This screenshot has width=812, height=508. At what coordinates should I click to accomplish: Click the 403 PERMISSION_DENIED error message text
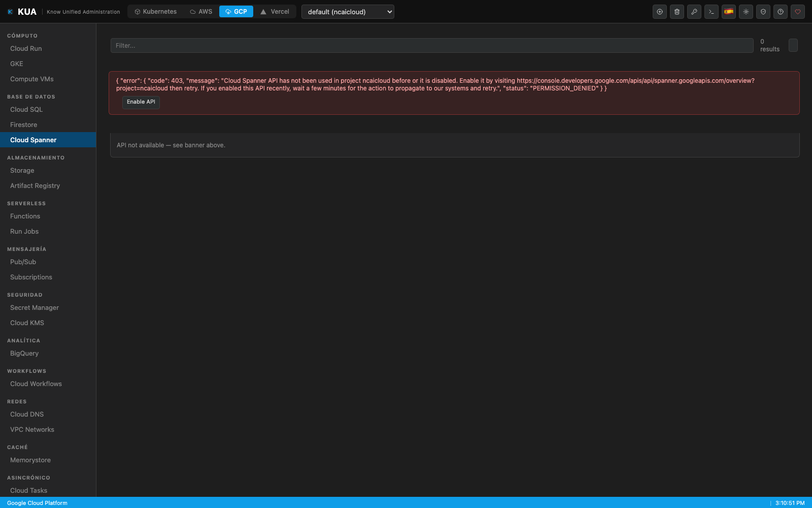[x=435, y=84]
